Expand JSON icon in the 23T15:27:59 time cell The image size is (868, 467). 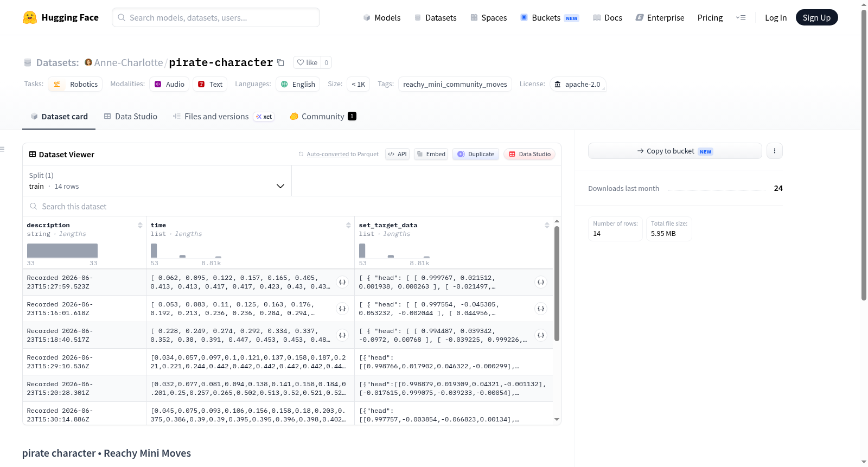coord(342,282)
